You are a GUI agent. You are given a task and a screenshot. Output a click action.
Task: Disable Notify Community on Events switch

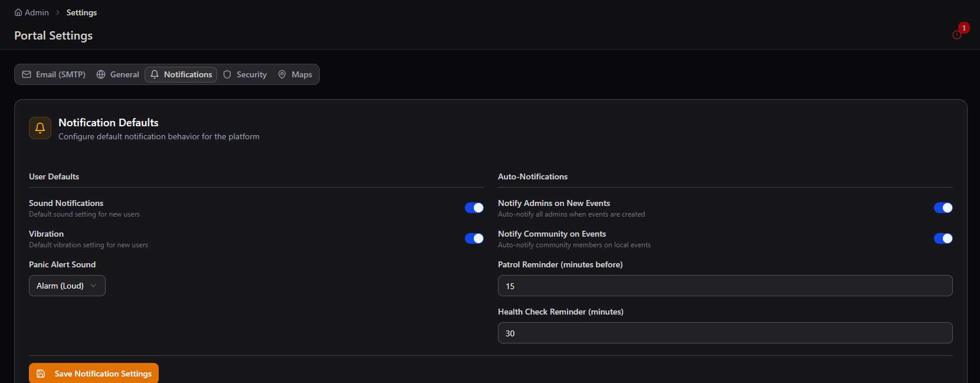pyautogui.click(x=943, y=238)
